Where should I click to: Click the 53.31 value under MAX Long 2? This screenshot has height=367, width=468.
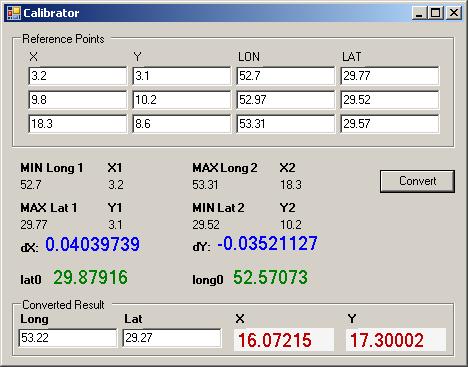pos(205,185)
